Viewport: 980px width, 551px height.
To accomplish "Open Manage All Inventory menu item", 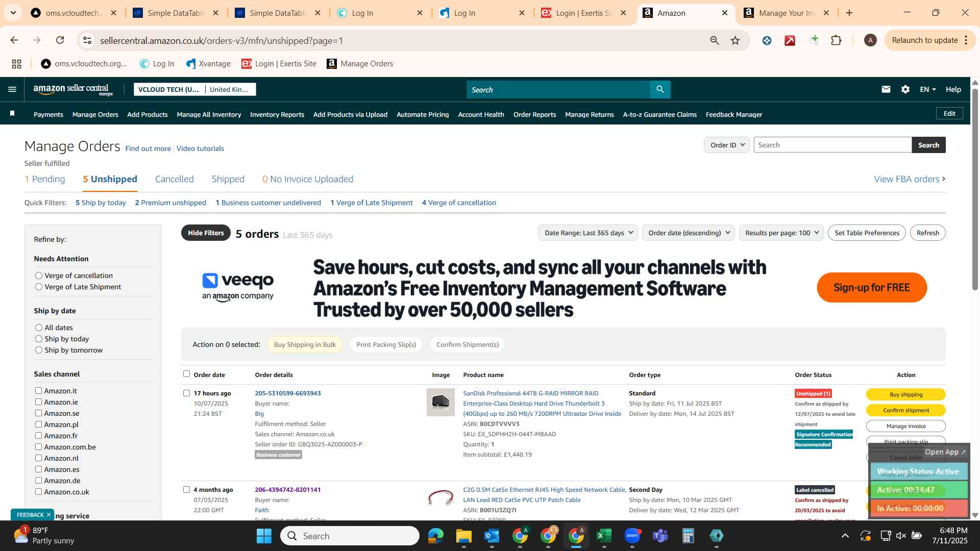I will point(209,114).
